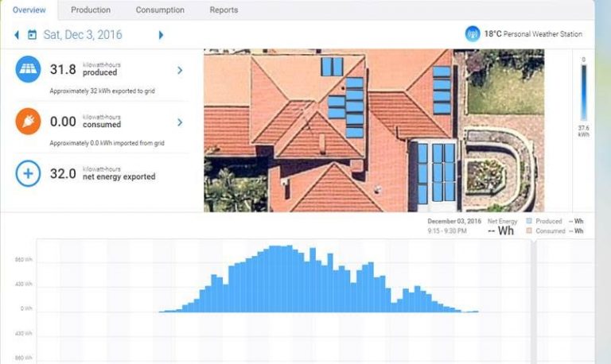Click the orange plug consumed icon
611x364 pixels.
[x=28, y=122]
